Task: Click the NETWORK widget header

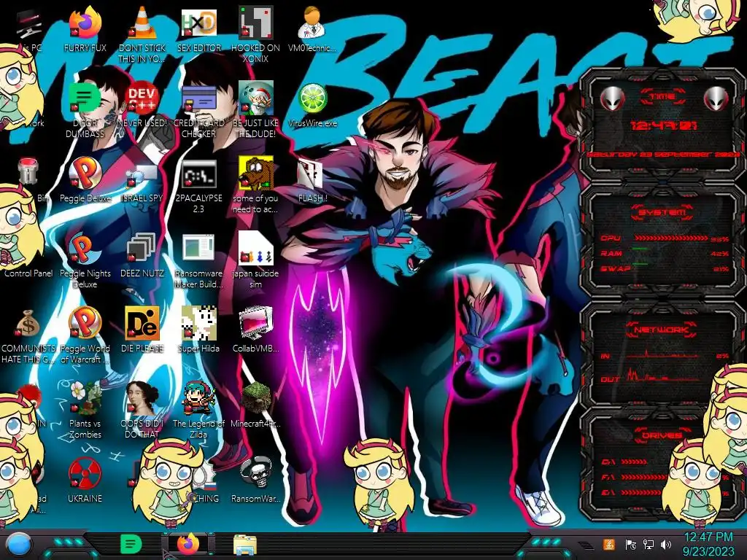Action: 661,330
